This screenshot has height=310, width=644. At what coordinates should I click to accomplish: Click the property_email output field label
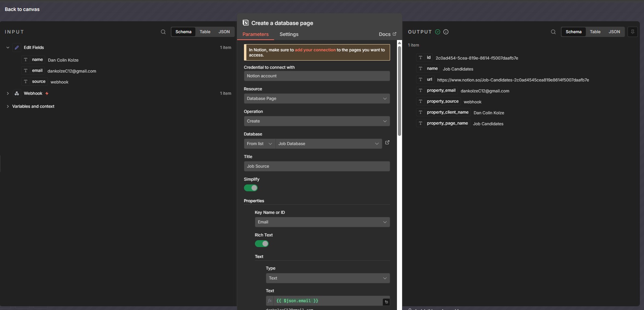[441, 90]
